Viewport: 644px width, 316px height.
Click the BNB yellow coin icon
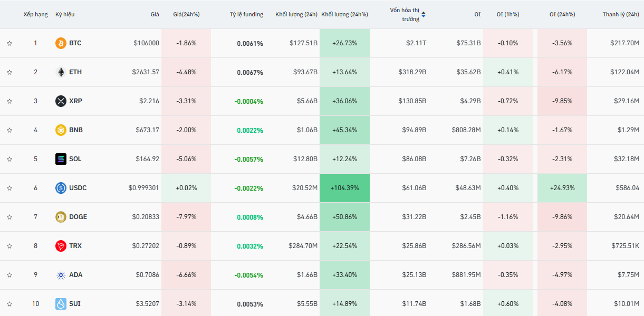click(61, 130)
